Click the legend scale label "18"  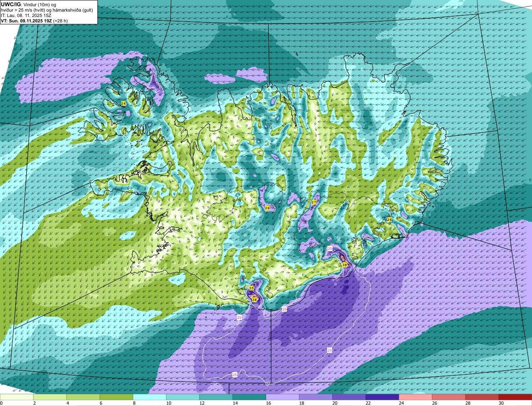coord(301,403)
